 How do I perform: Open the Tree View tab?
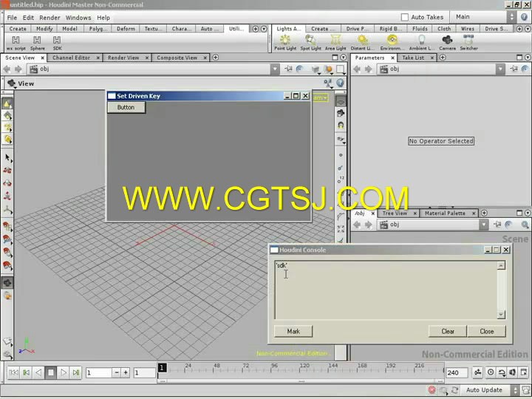coord(395,213)
